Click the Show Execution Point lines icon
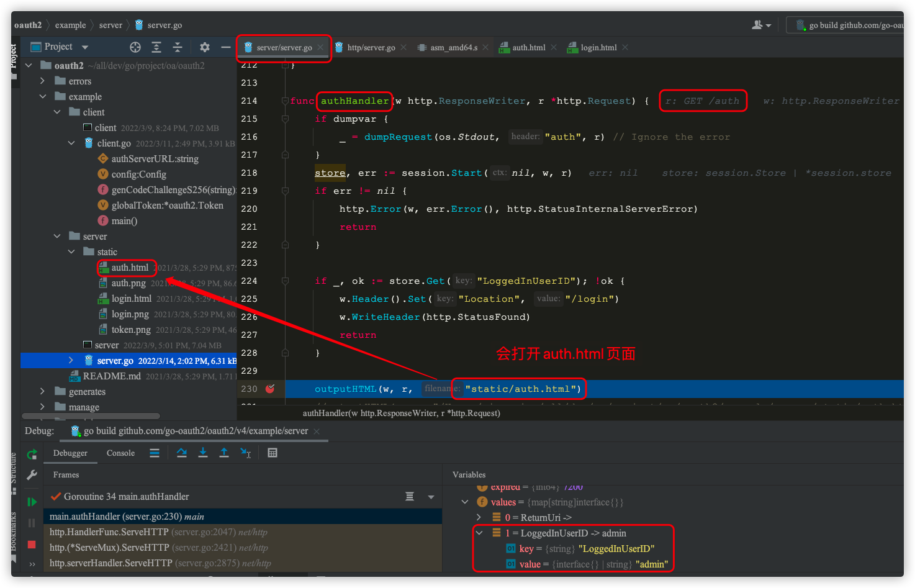Viewport: 915px width, 588px height. pos(155,453)
